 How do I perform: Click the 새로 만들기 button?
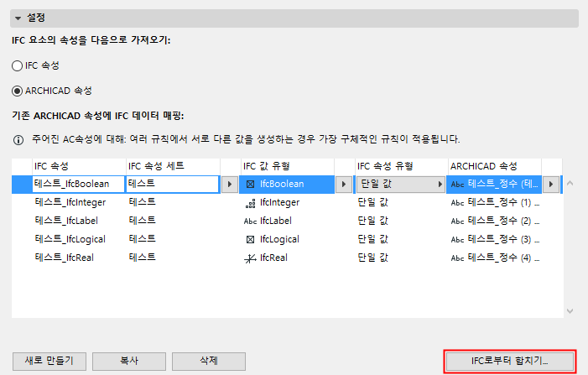click(49, 362)
